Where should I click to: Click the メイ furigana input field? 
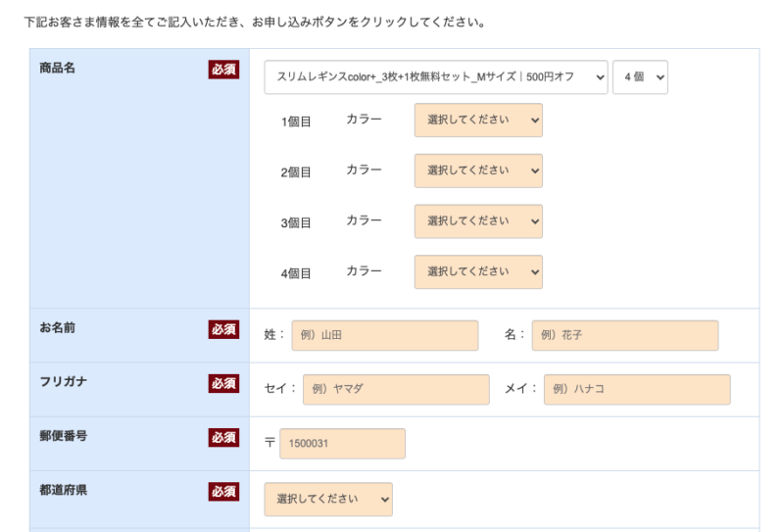(x=637, y=389)
